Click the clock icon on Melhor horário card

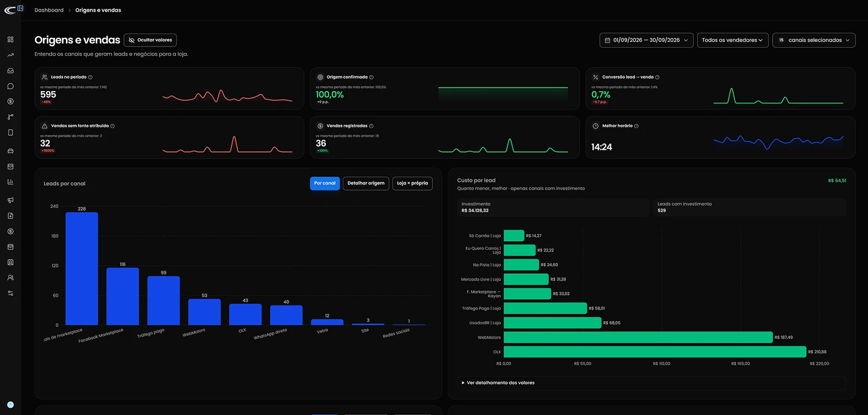click(x=595, y=126)
